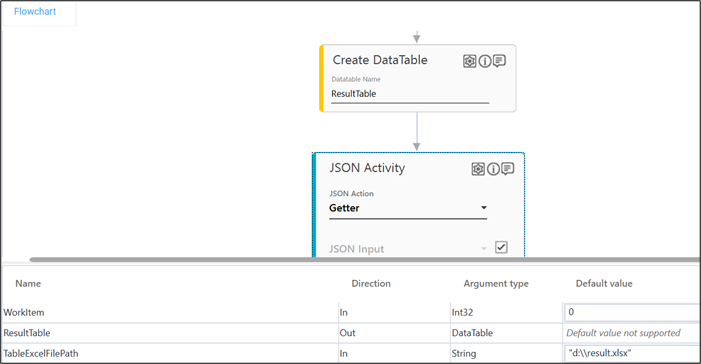Viewport: 701px width, 364px height.
Task: Select the ResultTable argument row
Action: click(350, 333)
